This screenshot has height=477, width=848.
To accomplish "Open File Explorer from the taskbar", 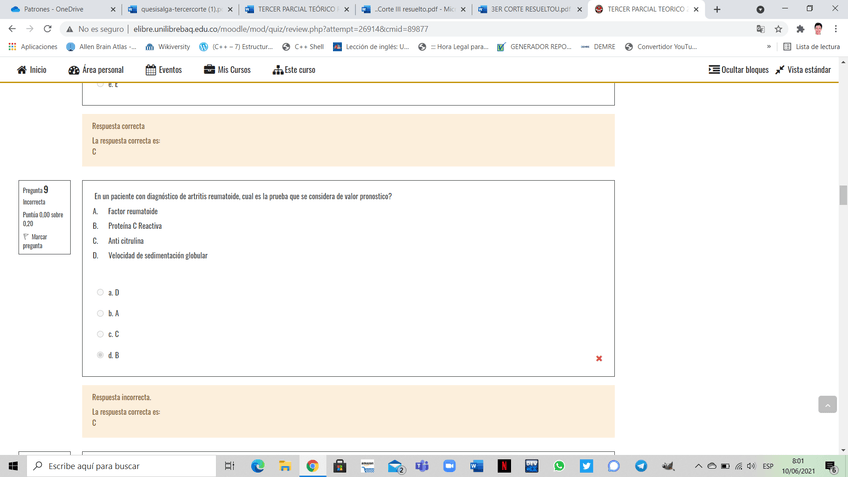I will coord(285,466).
